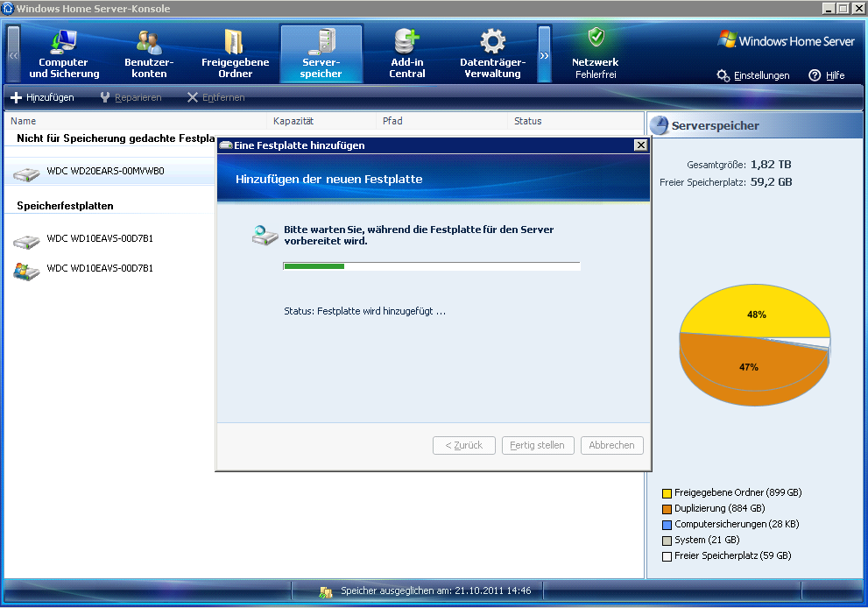The image size is (868, 608).
Task: Click the blue Computersicherungen legend swatch
Action: [667, 525]
